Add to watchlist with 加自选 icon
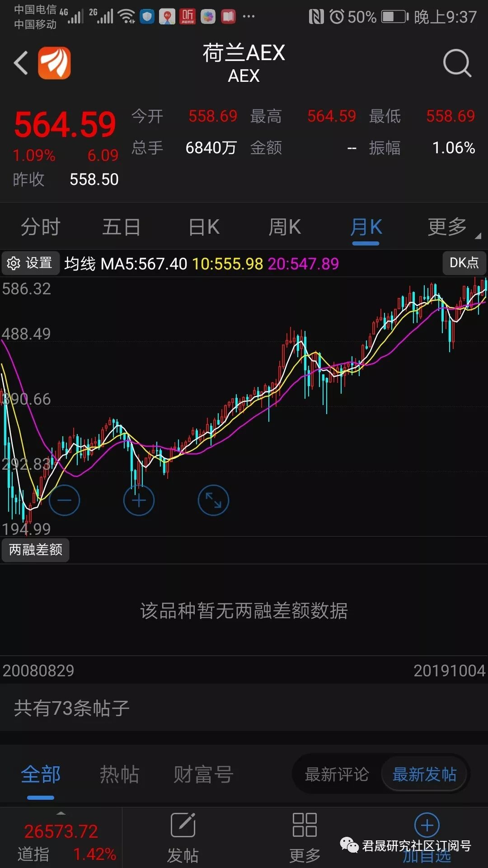 point(427,825)
